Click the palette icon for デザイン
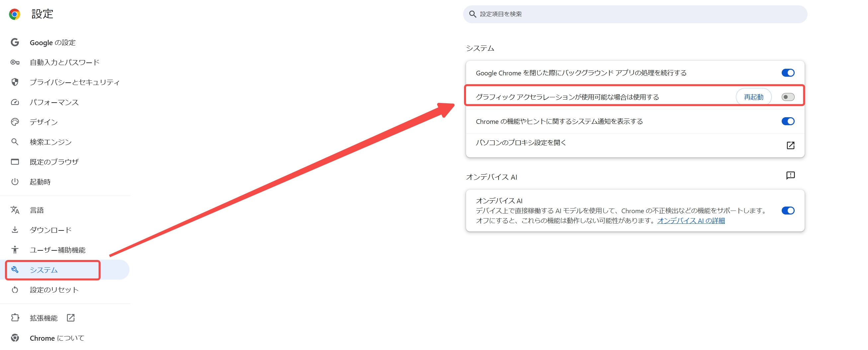This screenshot has height=350, width=868. click(x=15, y=122)
